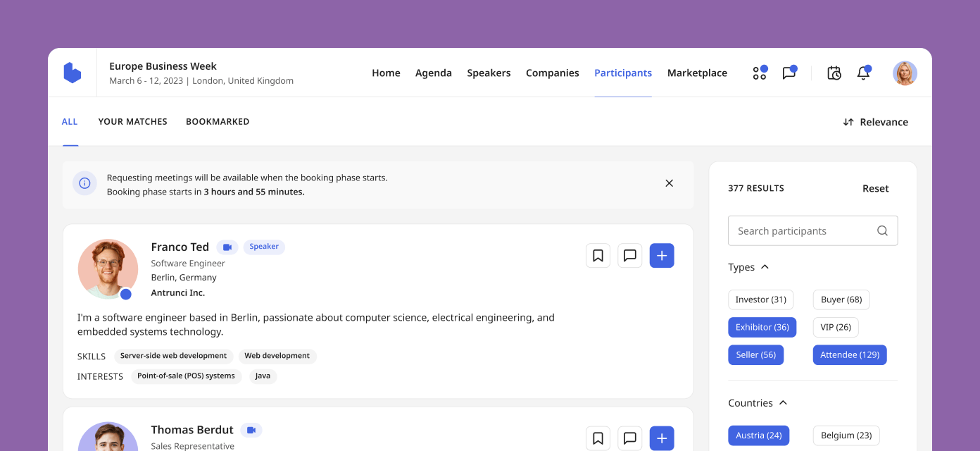Toggle the Belgium (23) country filter
Screen dimensions: 980x451
coord(846,435)
